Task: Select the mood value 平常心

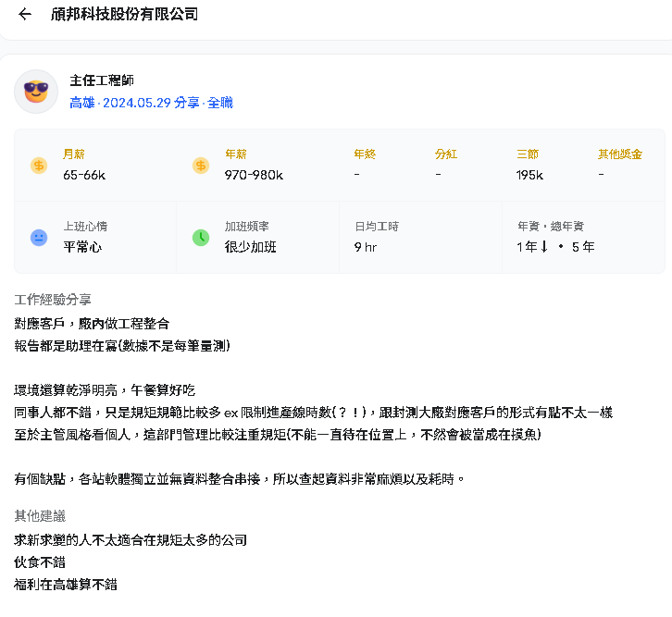Action: 82,247
